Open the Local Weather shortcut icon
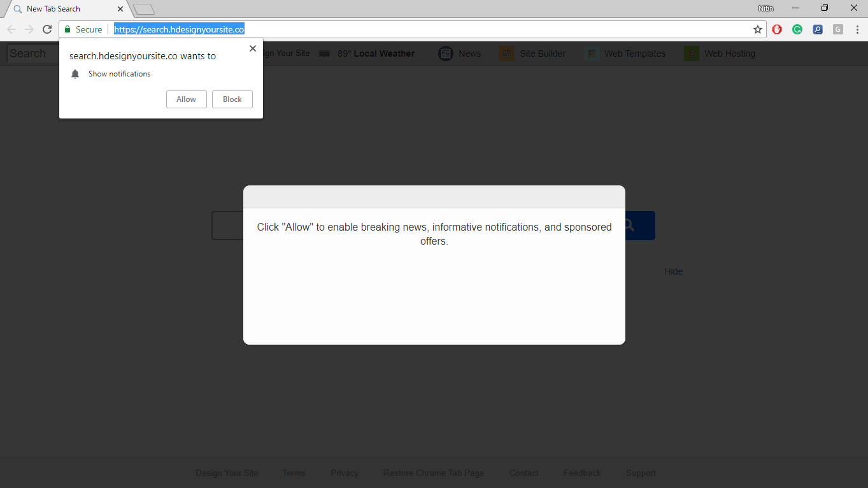This screenshot has width=868, height=488. [x=325, y=54]
